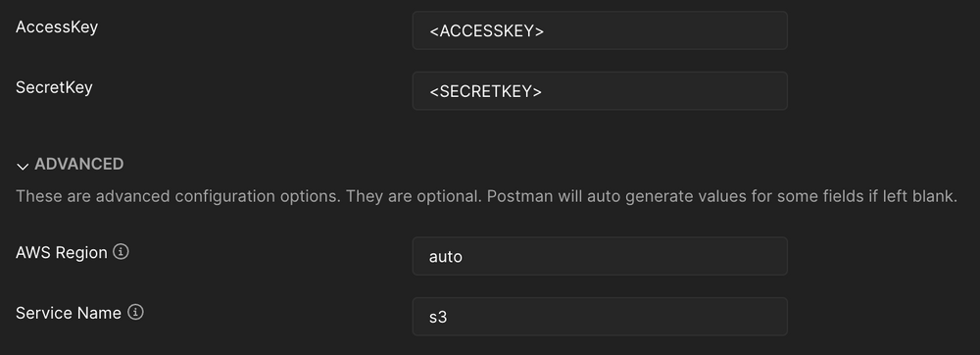Select the SecretKey field label

(x=54, y=87)
